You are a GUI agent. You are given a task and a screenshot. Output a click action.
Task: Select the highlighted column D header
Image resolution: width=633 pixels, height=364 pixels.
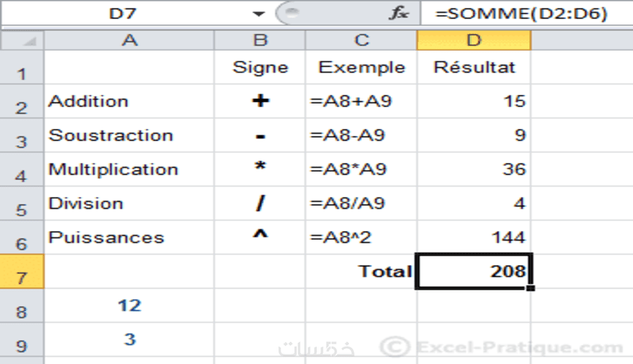(x=473, y=40)
